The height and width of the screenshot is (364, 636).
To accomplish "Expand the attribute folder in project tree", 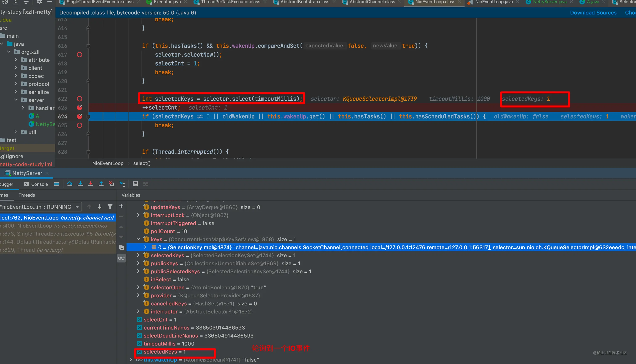I will (16, 60).
